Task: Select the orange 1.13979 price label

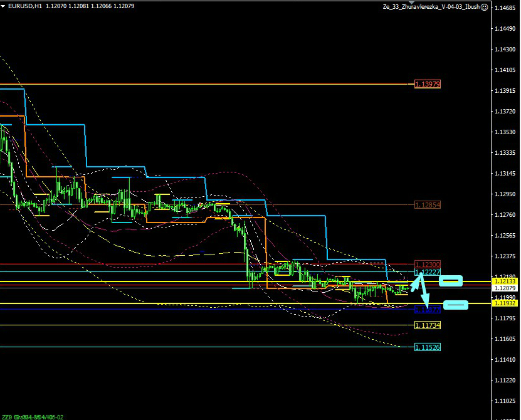Action: (x=428, y=84)
